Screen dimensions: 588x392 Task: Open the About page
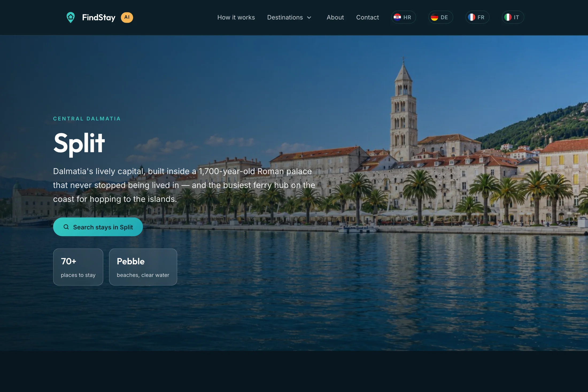click(x=335, y=17)
